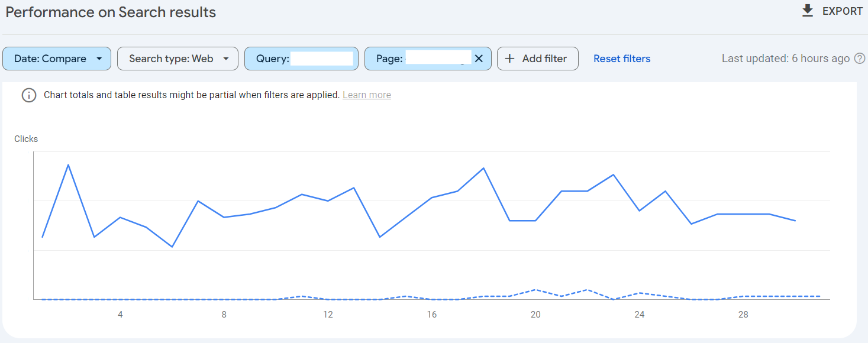
Task: Edit the Query filter chip
Action: pyautogui.click(x=301, y=59)
